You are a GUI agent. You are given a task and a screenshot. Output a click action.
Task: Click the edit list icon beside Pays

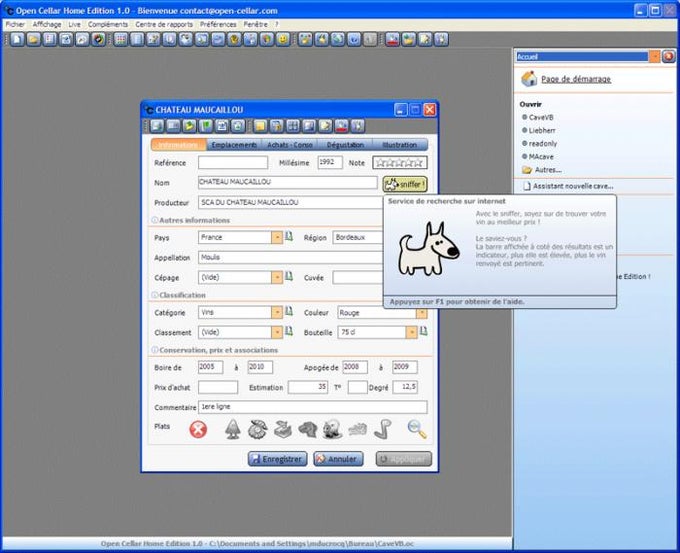point(289,237)
